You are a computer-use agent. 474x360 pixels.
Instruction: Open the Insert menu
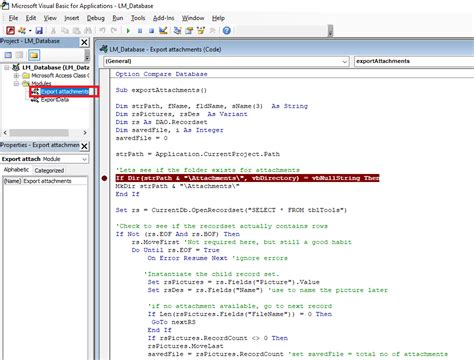point(71,18)
